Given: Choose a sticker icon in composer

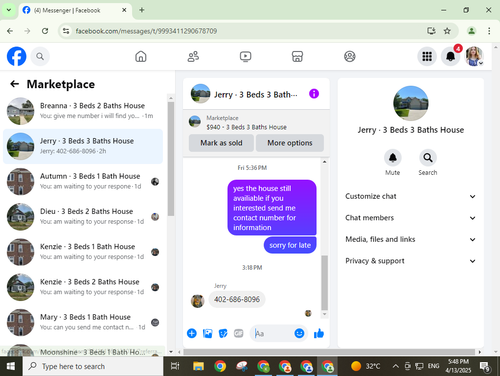Looking at the screenshot, I should (223, 333).
